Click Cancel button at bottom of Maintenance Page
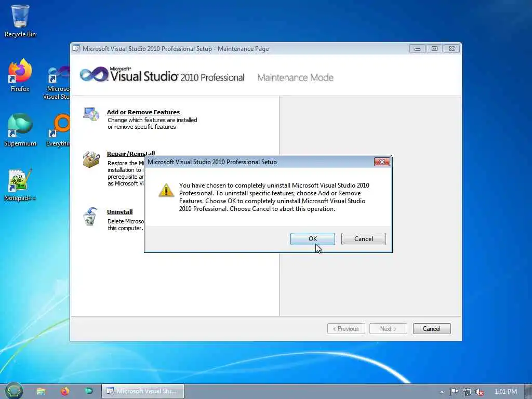Image resolution: width=532 pixels, height=399 pixels. click(432, 329)
